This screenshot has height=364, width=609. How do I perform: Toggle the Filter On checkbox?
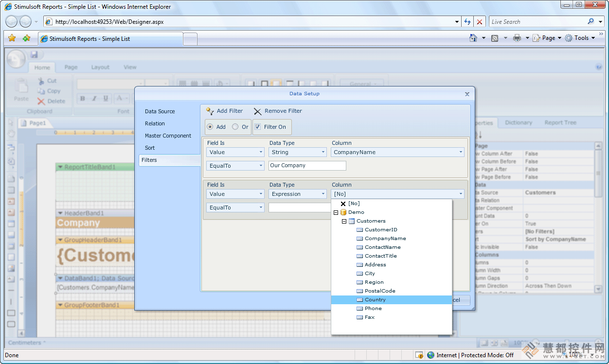pos(258,127)
